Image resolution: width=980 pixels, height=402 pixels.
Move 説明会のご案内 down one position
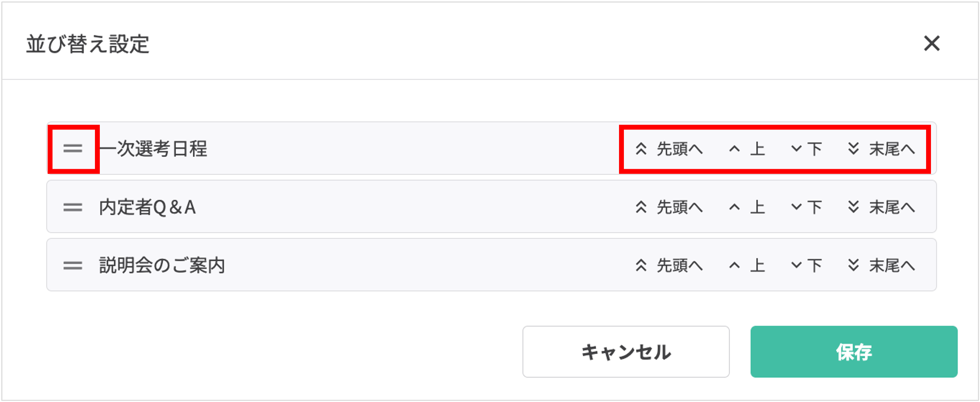[x=806, y=265]
